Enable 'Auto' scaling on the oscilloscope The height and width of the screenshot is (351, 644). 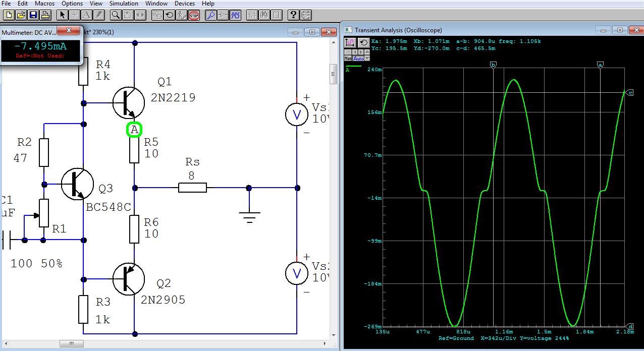pyautogui.click(x=358, y=58)
